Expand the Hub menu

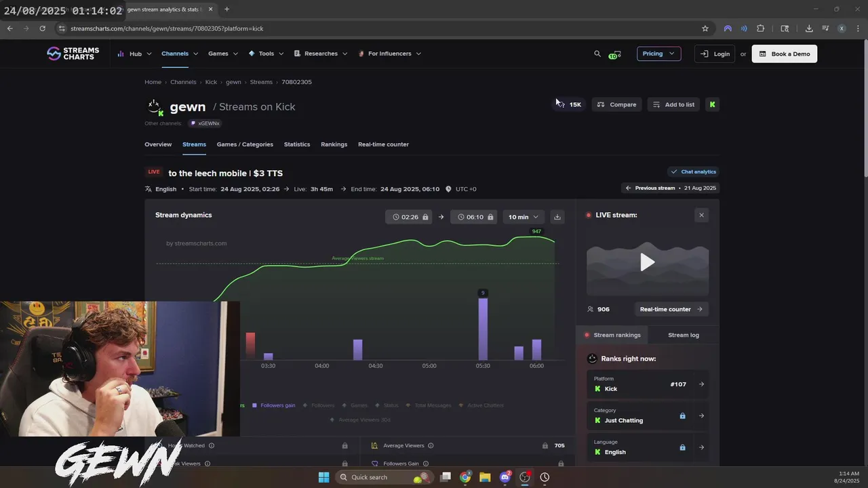tap(134, 54)
